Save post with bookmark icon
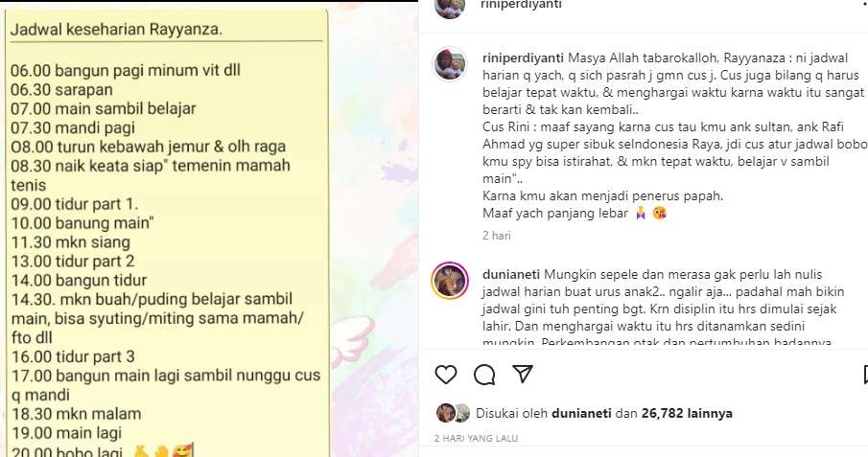 tap(865, 375)
